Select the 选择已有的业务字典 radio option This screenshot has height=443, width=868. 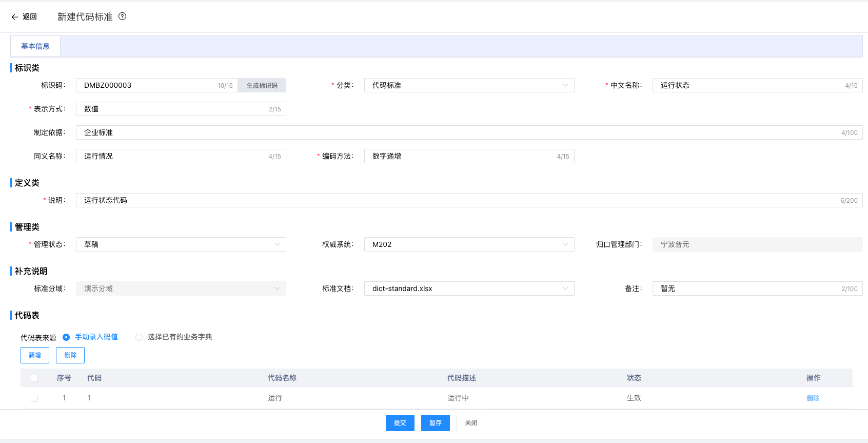click(139, 337)
